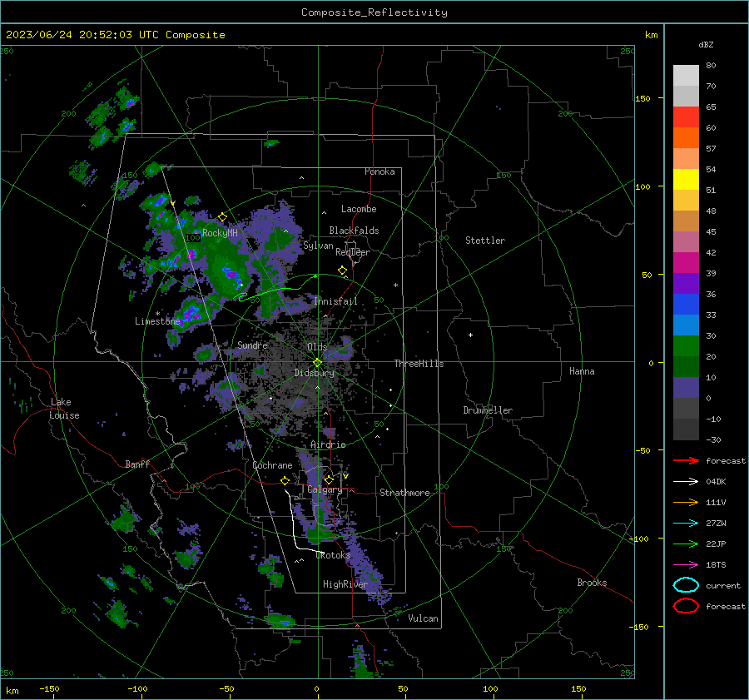The image size is (749, 700).
Task: Click yellow diamond marker below Cochrane
Action: 285,481
